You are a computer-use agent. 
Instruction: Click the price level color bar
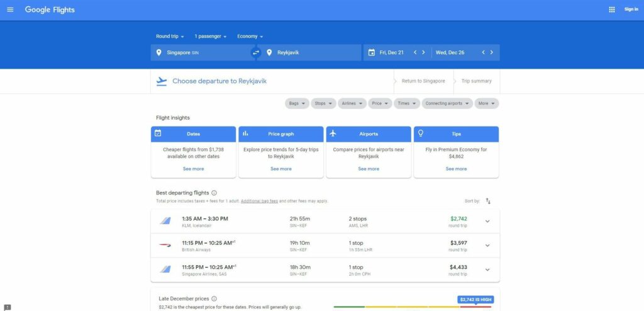[x=412, y=307]
